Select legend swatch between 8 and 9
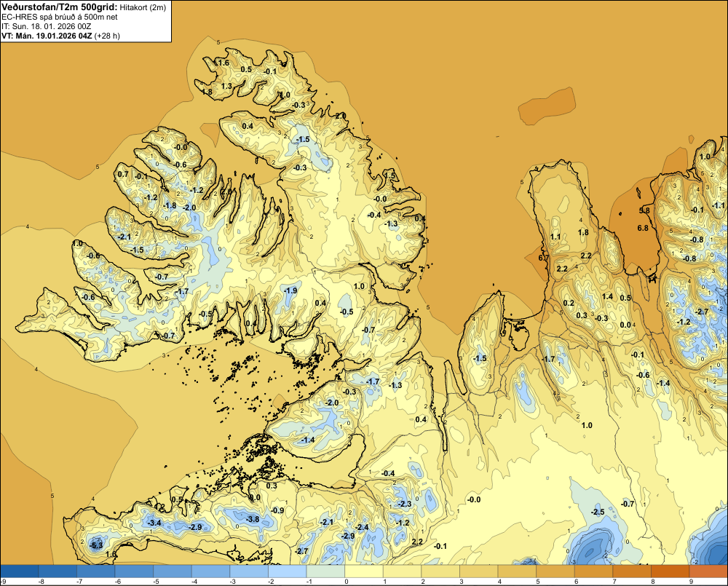Viewport: 728px width, 586px height. click(670, 571)
